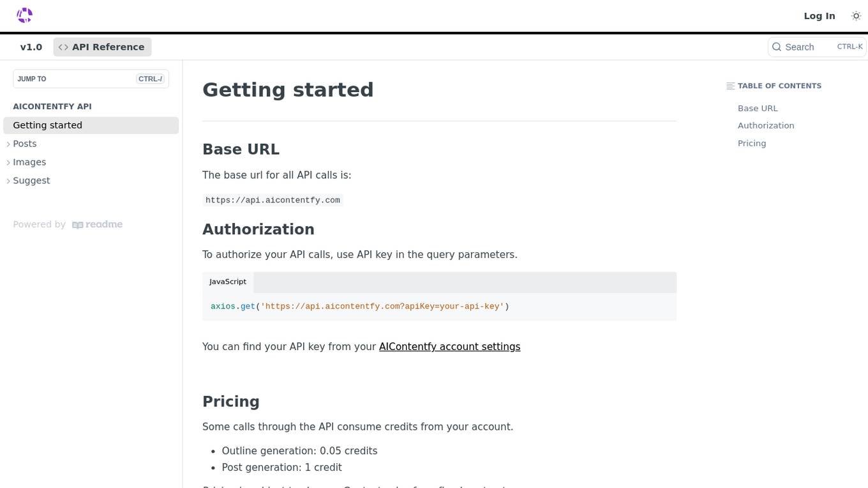This screenshot has width=868, height=488.
Task: Click 'Outline generation: 0.05 credits' bullet
Action: [x=299, y=451]
